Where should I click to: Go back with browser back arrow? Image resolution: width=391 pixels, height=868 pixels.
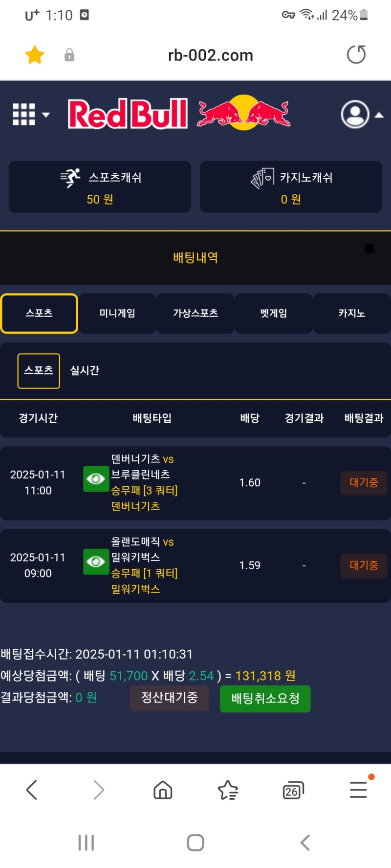click(32, 789)
